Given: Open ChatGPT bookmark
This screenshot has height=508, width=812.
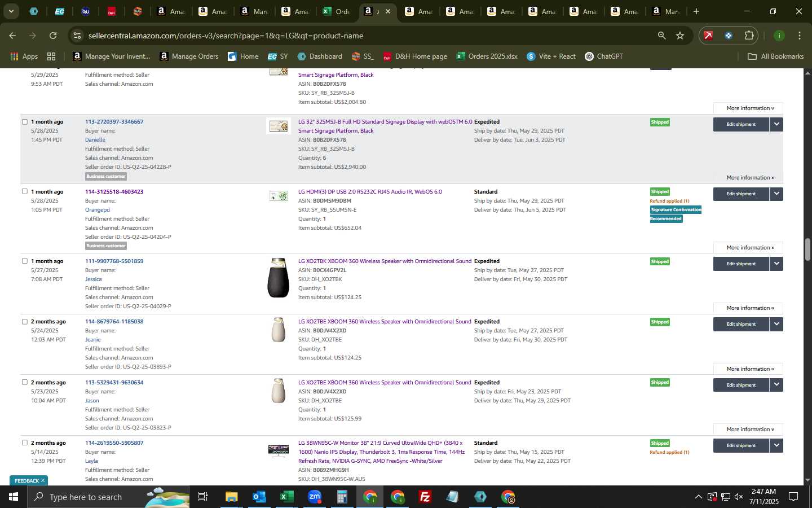Looking at the screenshot, I should [604, 56].
